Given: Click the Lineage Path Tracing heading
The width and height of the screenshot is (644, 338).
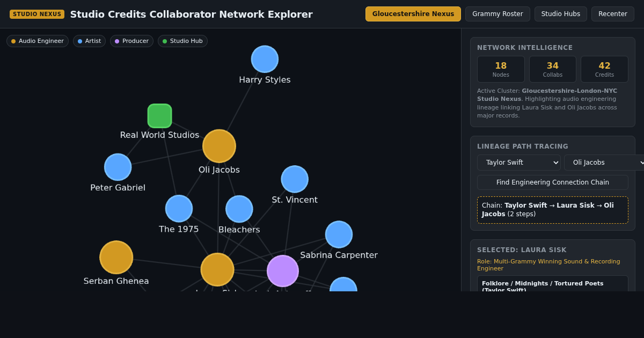Looking at the screenshot, I should coord(523,146).
